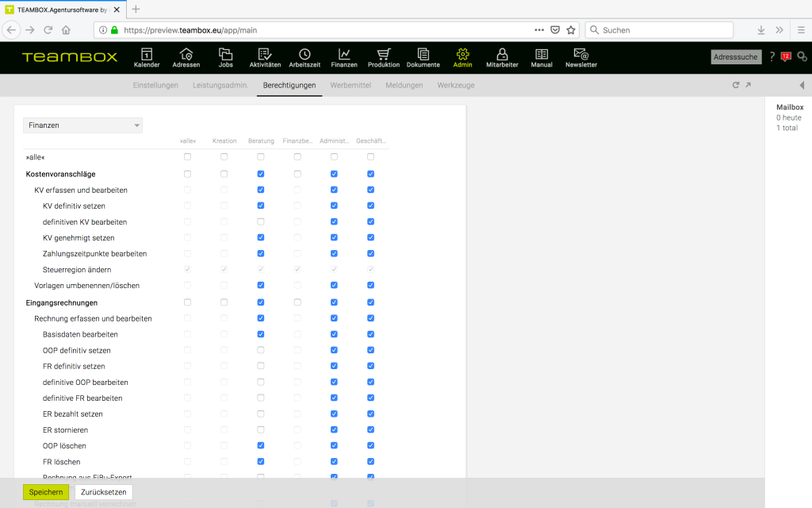
Task: Click the Zahlungszeitpunkte bearbeiten row label
Action: click(x=95, y=253)
